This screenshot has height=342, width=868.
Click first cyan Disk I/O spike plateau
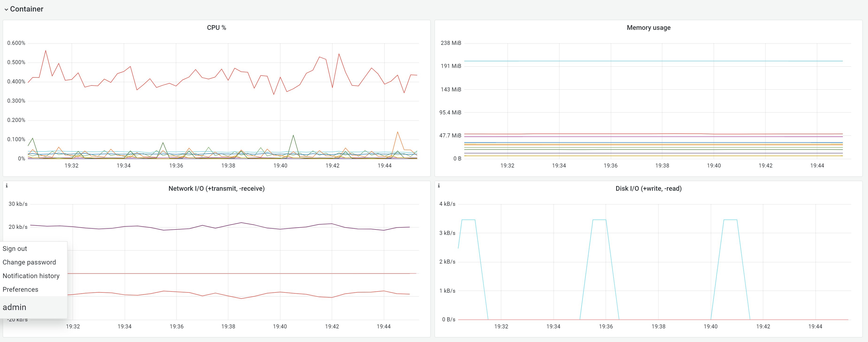click(468, 220)
